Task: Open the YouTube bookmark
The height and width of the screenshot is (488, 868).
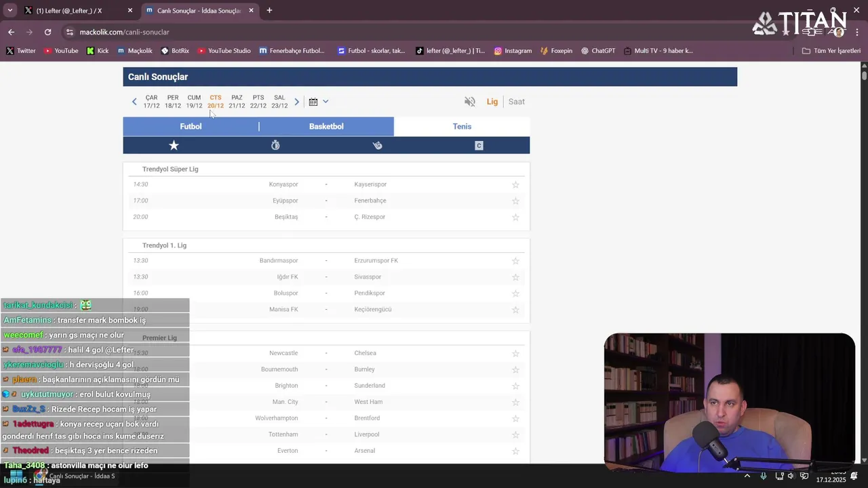Action: (x=61, y=51)
